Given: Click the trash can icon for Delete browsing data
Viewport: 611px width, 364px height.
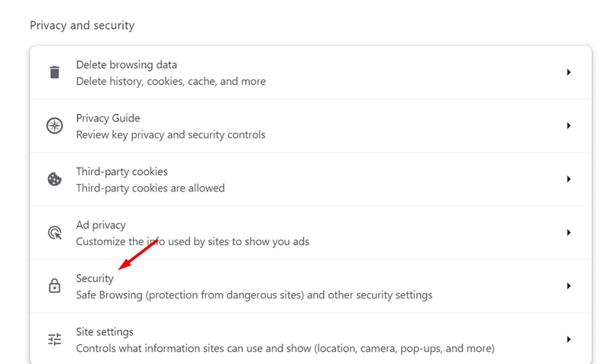Looking at the screenshot, I should (54, 72).
